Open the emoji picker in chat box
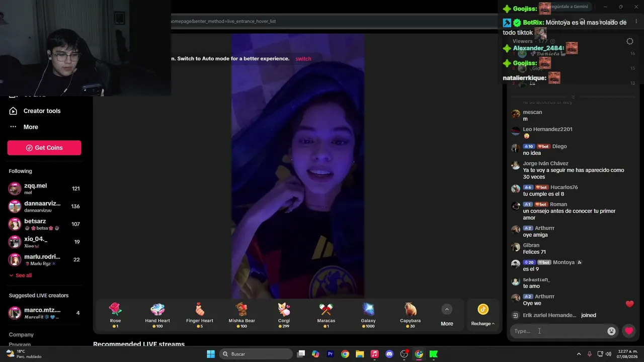Screen dimensions: 644x362 pyautogui.click(x=611, y=331)
